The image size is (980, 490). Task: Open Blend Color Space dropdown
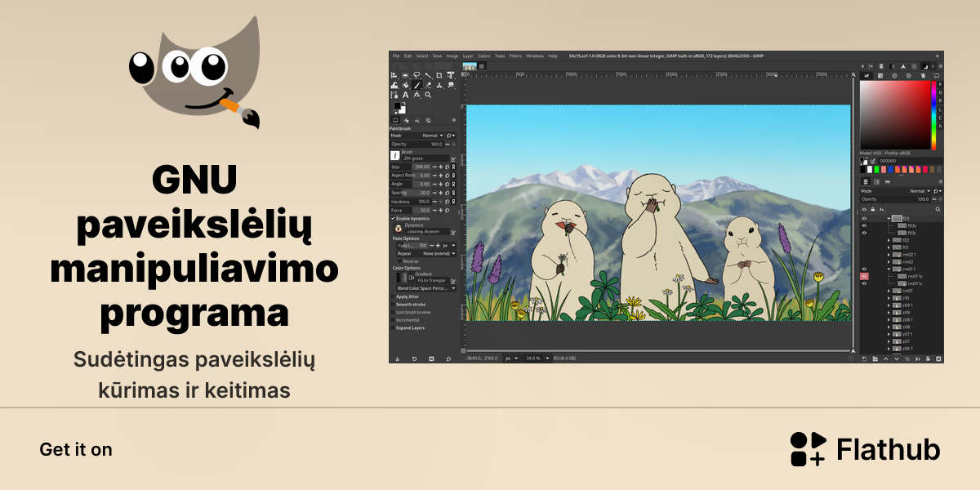tap(425, 288)
